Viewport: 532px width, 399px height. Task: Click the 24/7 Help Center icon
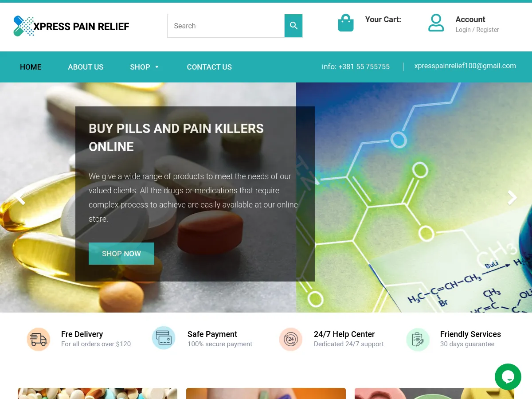pyautogui.click(x=291, y=339)
